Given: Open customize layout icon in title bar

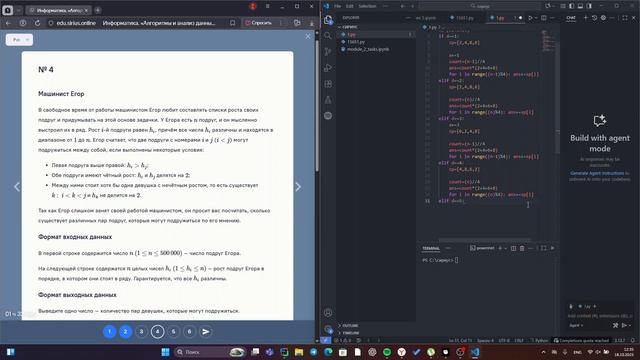Looking at the screenshot, I should [563, 6].
